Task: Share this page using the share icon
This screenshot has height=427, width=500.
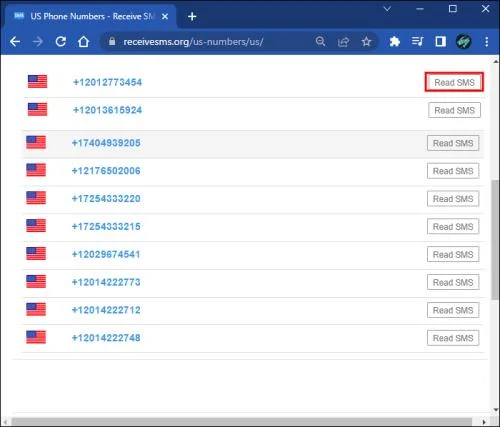Action: coord(343,42)
